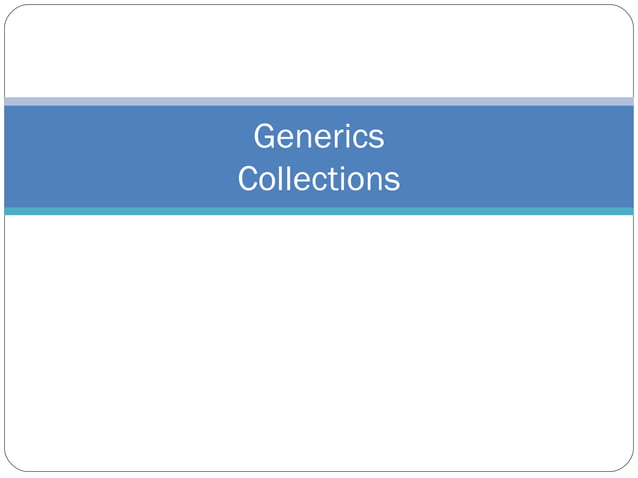Select the capital C in Collections
Screen dimensions: 638x478
(x=249, y=179)
